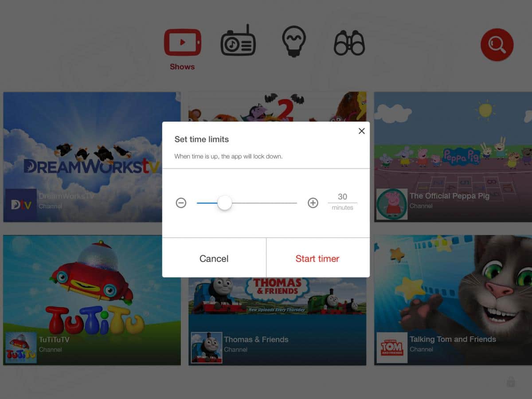
Task: Select the TuTiTuTV channel tile
Action: click(92, 300)
